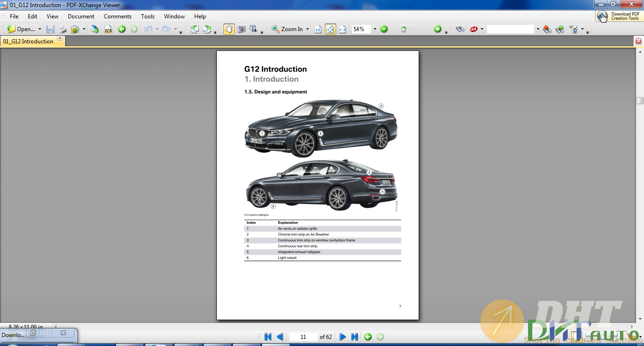Open the File menu
The width and height of the screenshot is (644, 346).
14,16
